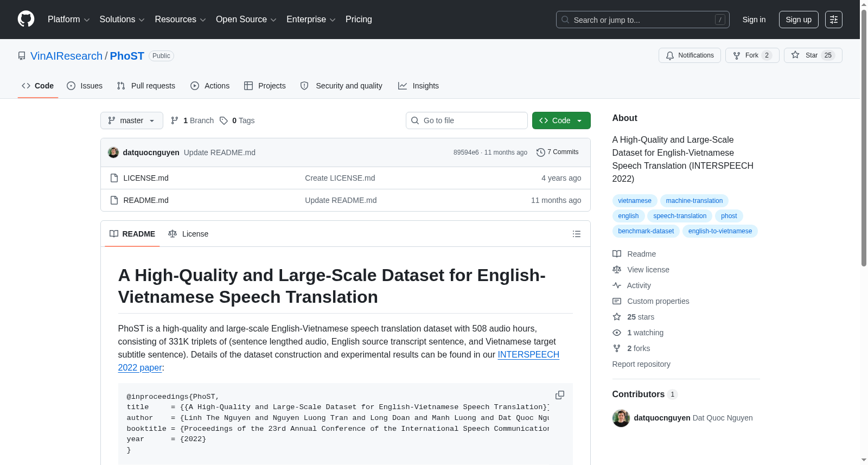Expand the Solutions menu
The height and width of the screenshot is (465, 868).
(122, 20)
